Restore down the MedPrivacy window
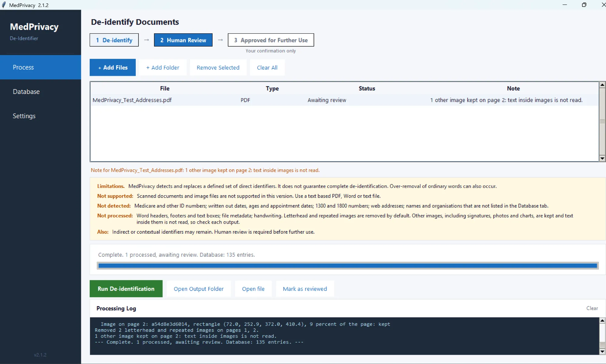606x364 pixels. (584, 5)
